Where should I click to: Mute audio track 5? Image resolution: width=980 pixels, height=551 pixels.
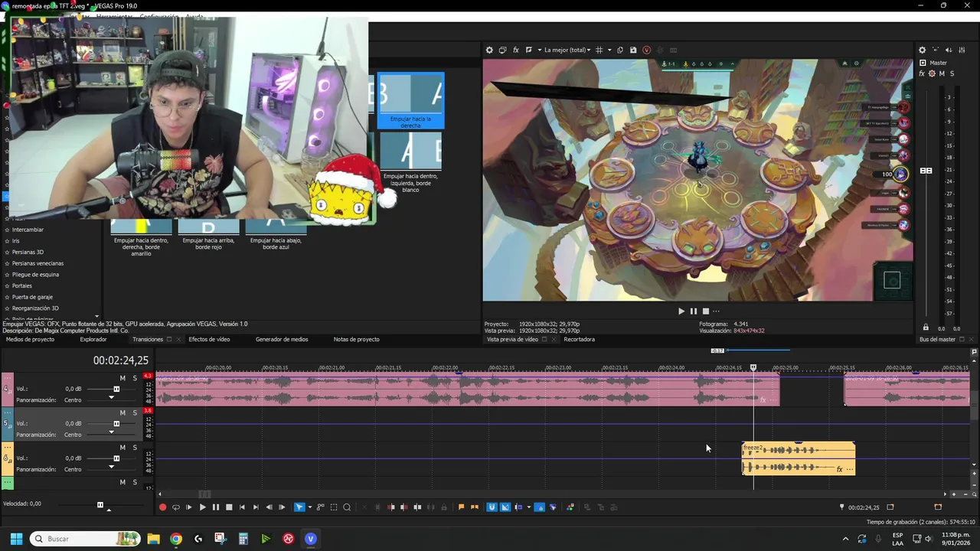[122, 412]
